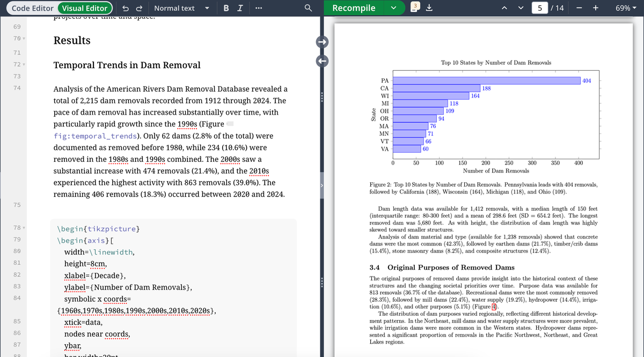
Task: Click the xlabel={Decade} code line
Action: coord(96,276)
